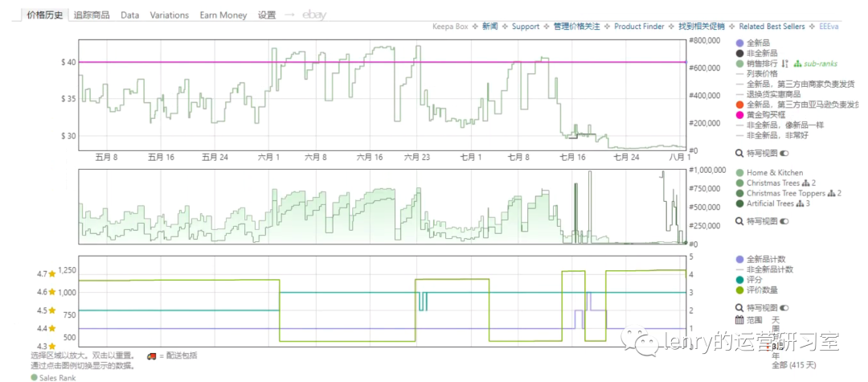Toggle the 评价数量 green legend dot

point(739,290)
